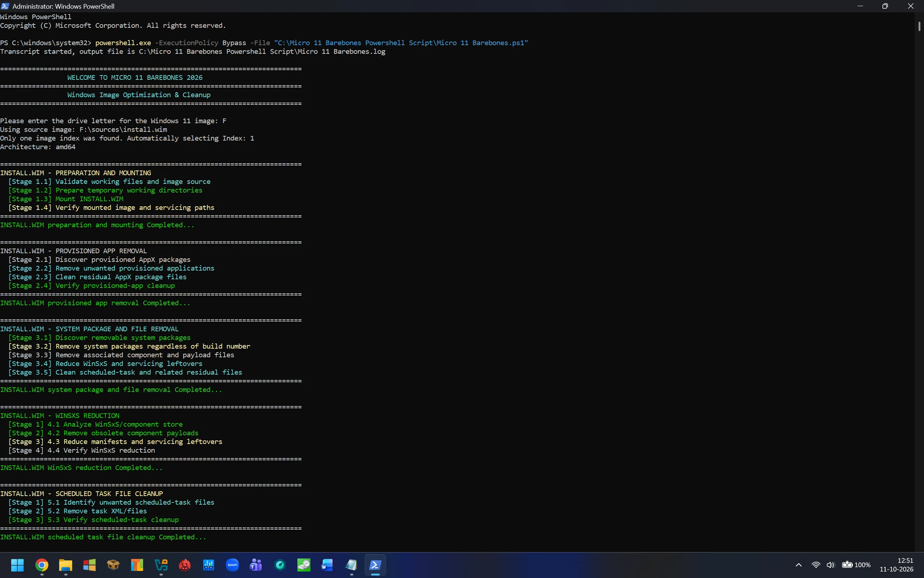Image resolution: width=924 pixels, height=578 pixels.
Task: Click 'INSTALL.WIM WinSxS reduction Completed...' line
Action: tap(81, 468)
